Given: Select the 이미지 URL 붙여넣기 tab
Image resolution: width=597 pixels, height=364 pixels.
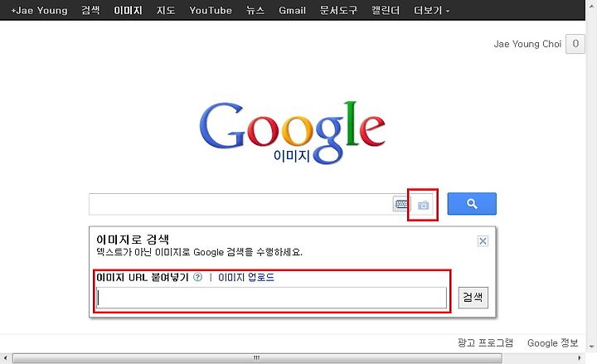Looking at the screenshot, I should coord(143,277).
